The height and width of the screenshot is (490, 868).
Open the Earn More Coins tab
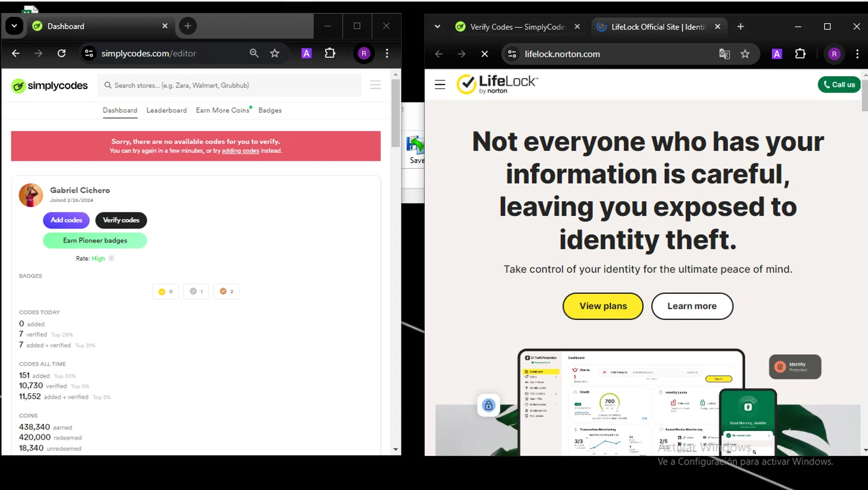pos(222,110)
